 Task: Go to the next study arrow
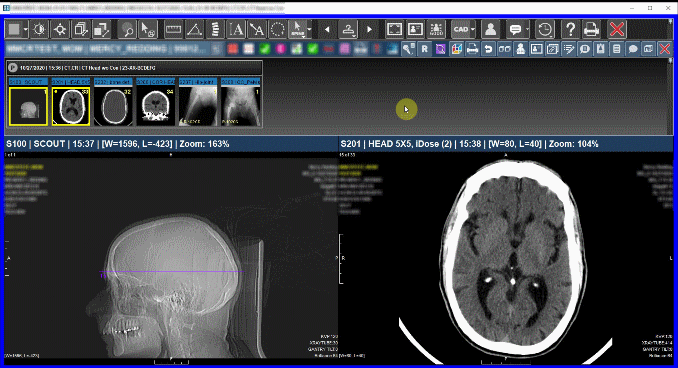tap(369, 29)
